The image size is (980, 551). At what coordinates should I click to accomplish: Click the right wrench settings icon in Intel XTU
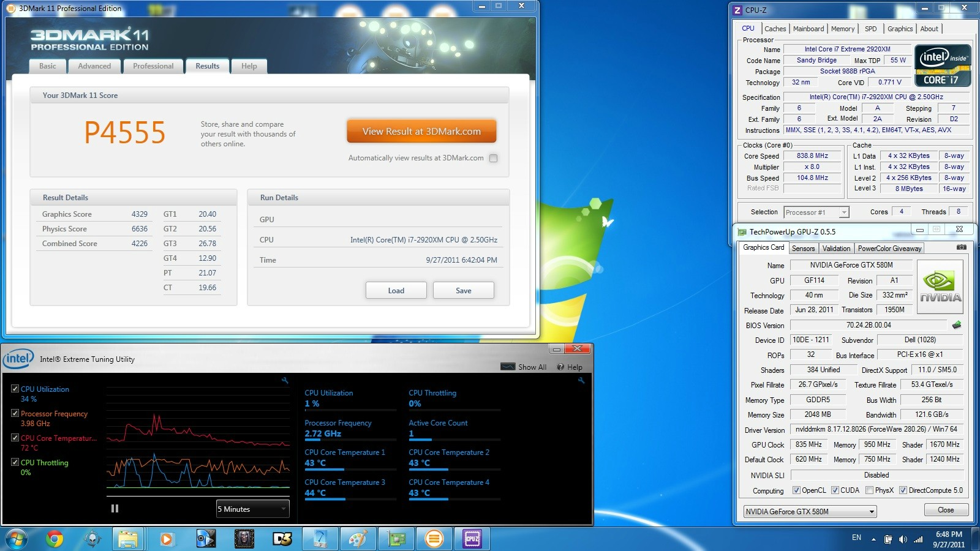tap(581, 380)
